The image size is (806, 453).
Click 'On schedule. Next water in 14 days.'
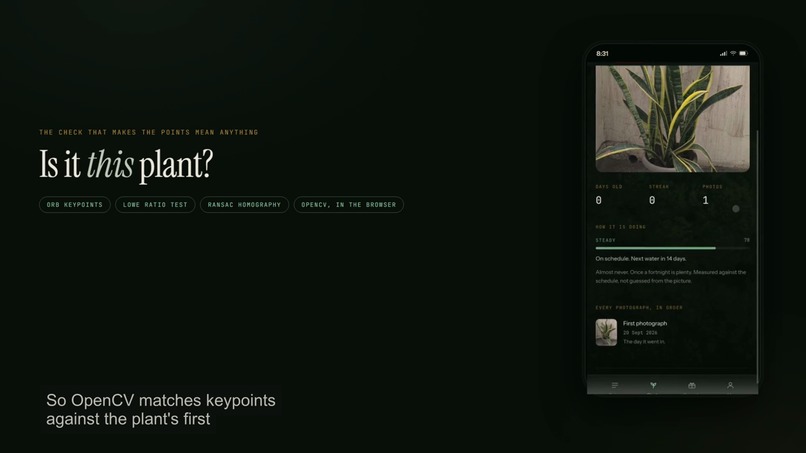640,259
